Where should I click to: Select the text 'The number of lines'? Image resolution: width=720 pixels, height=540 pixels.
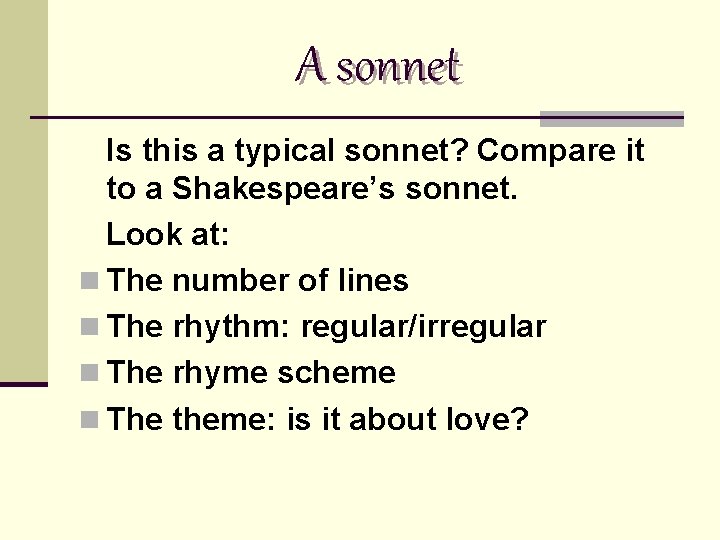tap(258, 280)
